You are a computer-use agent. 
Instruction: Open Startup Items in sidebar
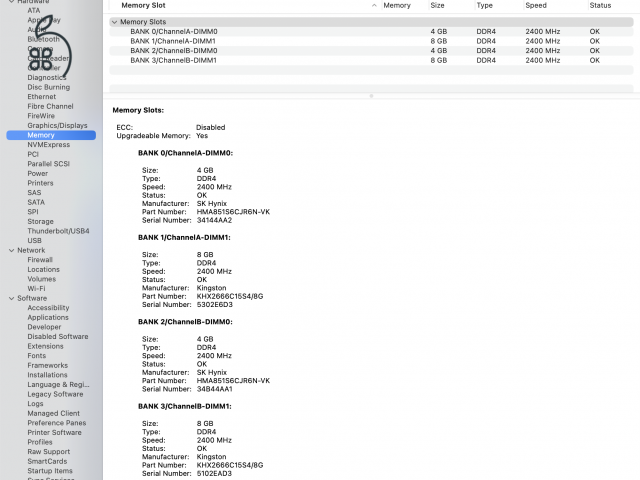50,471
